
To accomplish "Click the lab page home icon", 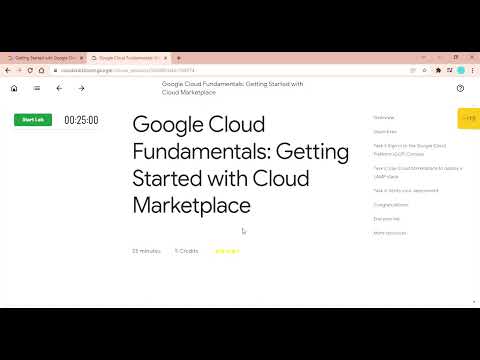I will click(x=14, y=88).
